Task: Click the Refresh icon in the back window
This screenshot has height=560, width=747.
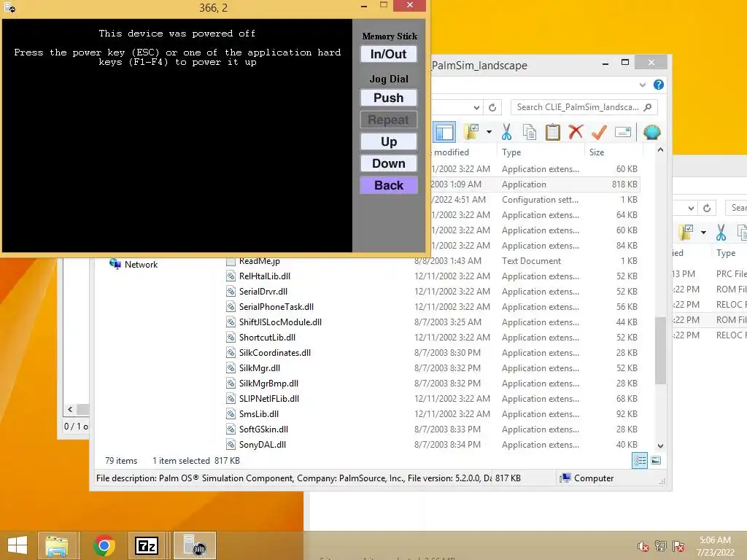Action: (x=707, y=208)
